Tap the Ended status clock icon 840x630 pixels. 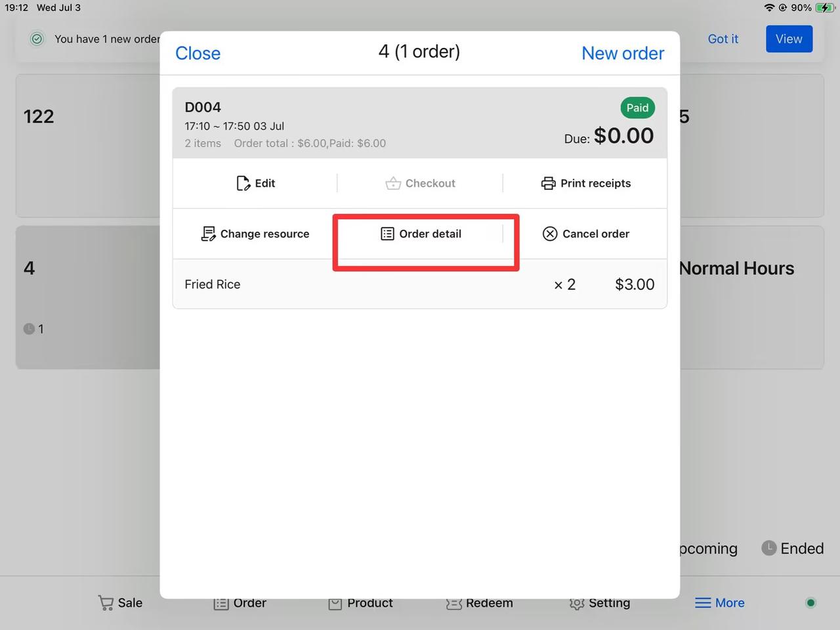pyautogui.click(x=768, y=548)
